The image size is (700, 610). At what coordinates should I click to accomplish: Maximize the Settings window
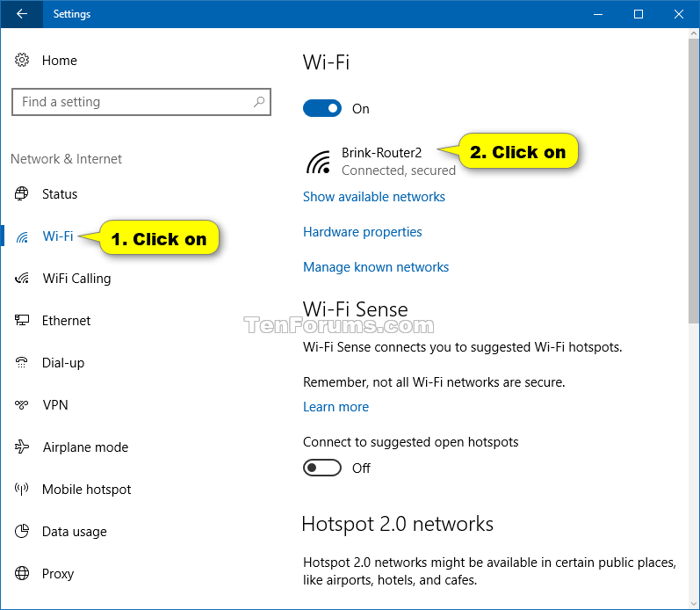[x=639, y=14]
